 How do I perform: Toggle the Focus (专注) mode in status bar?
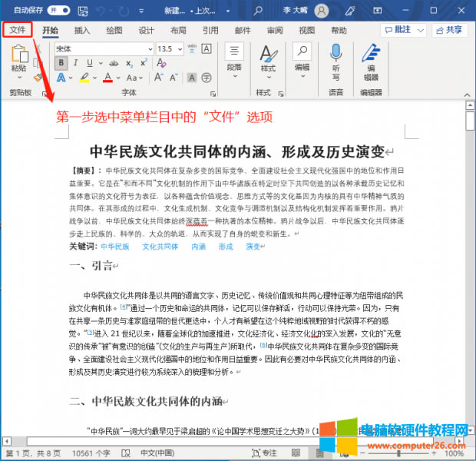point(268,453)
